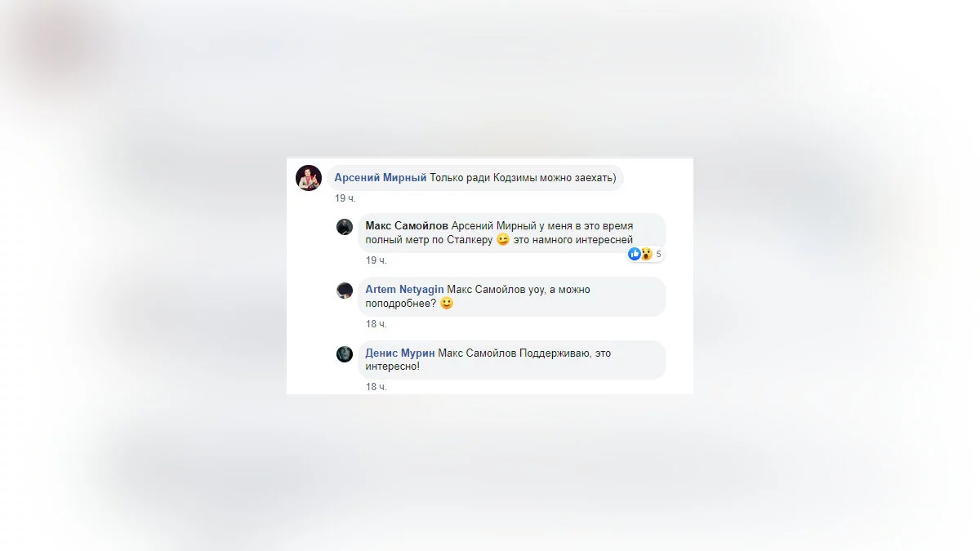Click the blue Like reaction icon
Viewport: 980px width, 551px height.
(x=635, y=254)
